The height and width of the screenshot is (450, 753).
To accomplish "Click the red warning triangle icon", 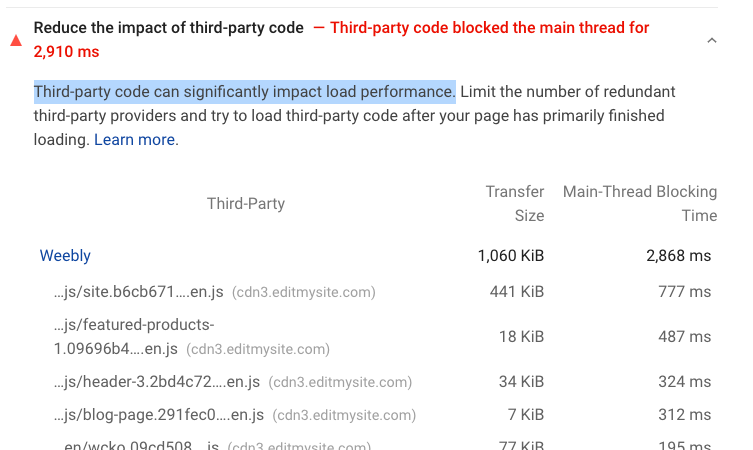I will (x=15, y=41).
